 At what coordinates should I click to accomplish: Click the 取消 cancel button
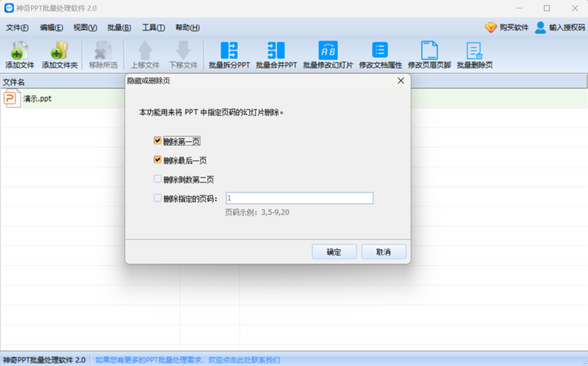[384, 252]
